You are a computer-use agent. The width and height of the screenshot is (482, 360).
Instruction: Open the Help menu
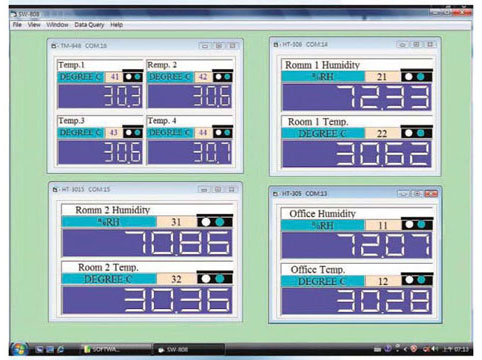(116, 25)
